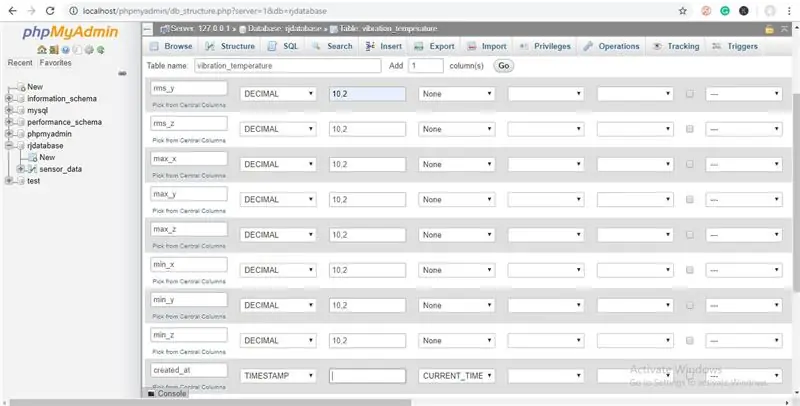The image size is (800, 406).
Task: Click the lock icon in the top bar
Action: 769,29
